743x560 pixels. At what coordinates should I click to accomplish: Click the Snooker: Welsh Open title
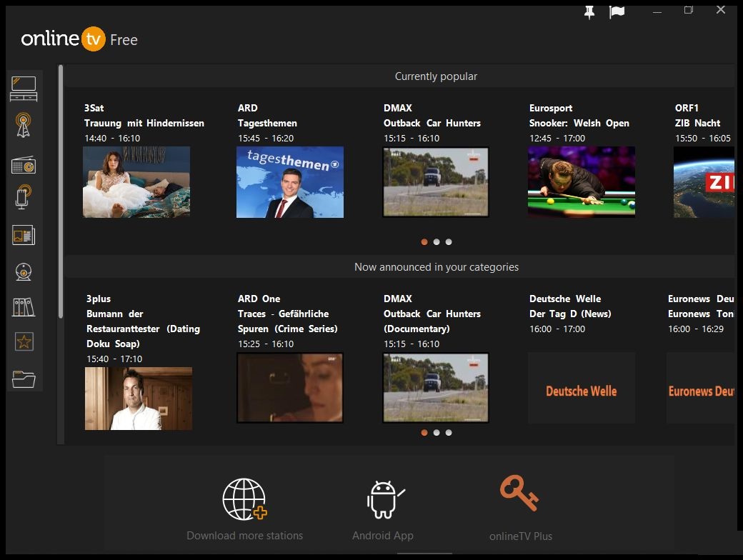(579, 123)
